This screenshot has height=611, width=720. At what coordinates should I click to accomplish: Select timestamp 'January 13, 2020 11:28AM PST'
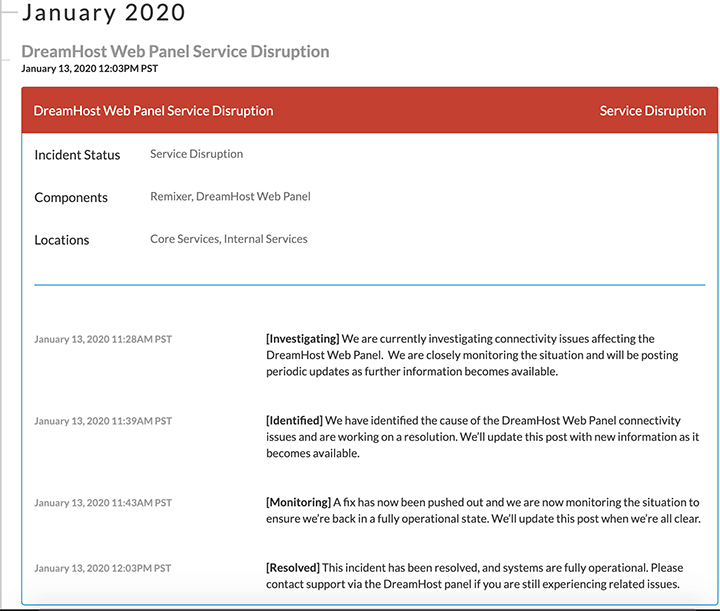click(103, 339)
